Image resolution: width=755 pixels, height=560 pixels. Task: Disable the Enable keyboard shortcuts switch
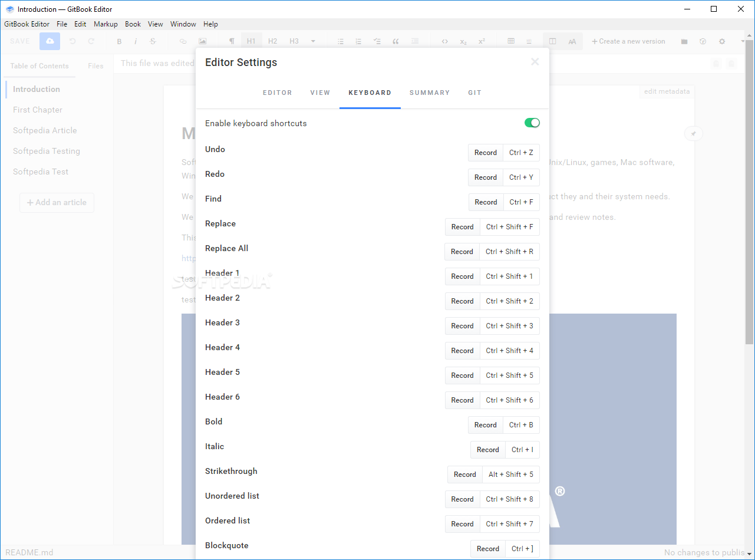pyautogui.click(x=532, y=123)
